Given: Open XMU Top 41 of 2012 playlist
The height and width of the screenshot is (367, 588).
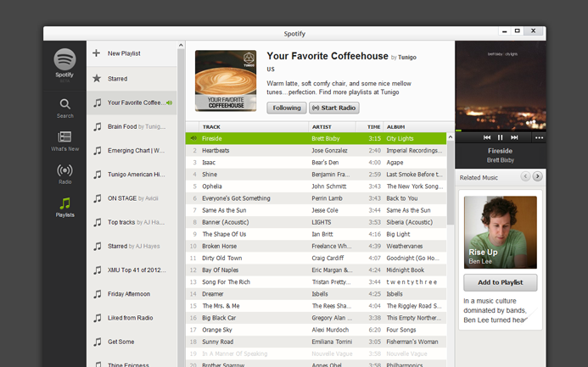Looking at the screenshot, I should (132, 270).
